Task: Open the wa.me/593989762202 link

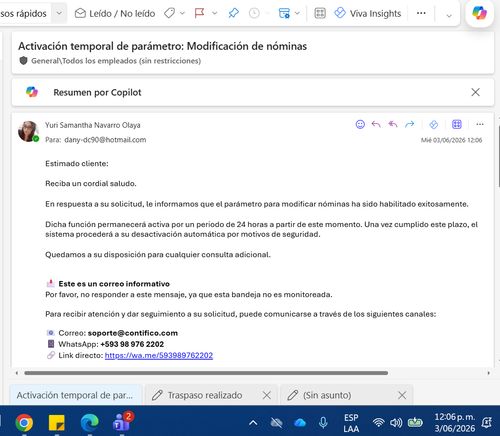Action: pos(159,356)
